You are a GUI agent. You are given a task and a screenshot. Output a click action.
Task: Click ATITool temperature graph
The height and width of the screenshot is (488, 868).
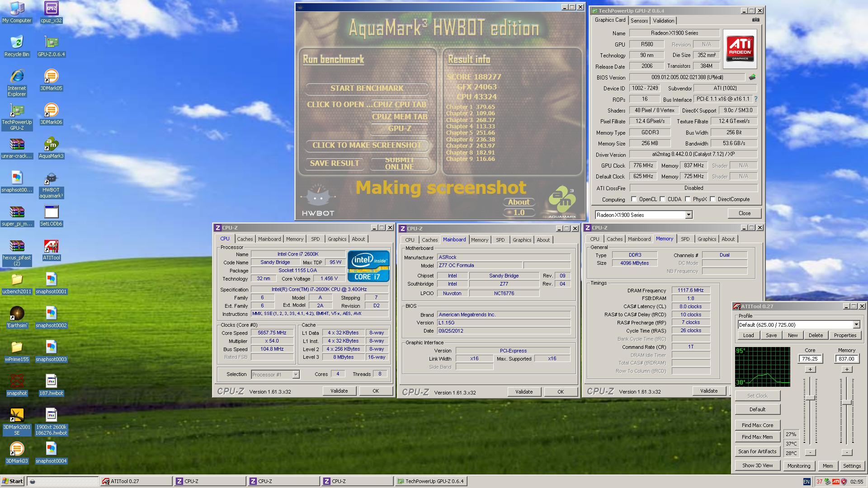point(762,367)
